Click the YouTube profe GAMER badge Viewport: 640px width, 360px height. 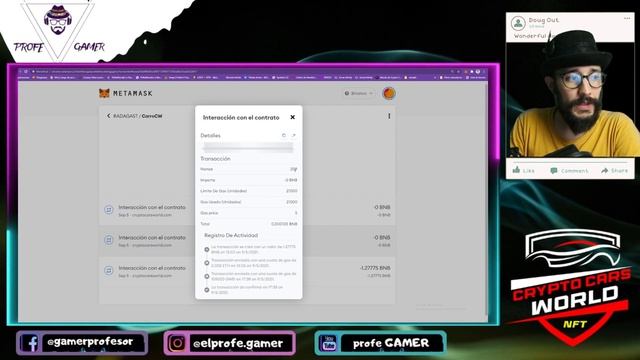click(x=380, y=343)
